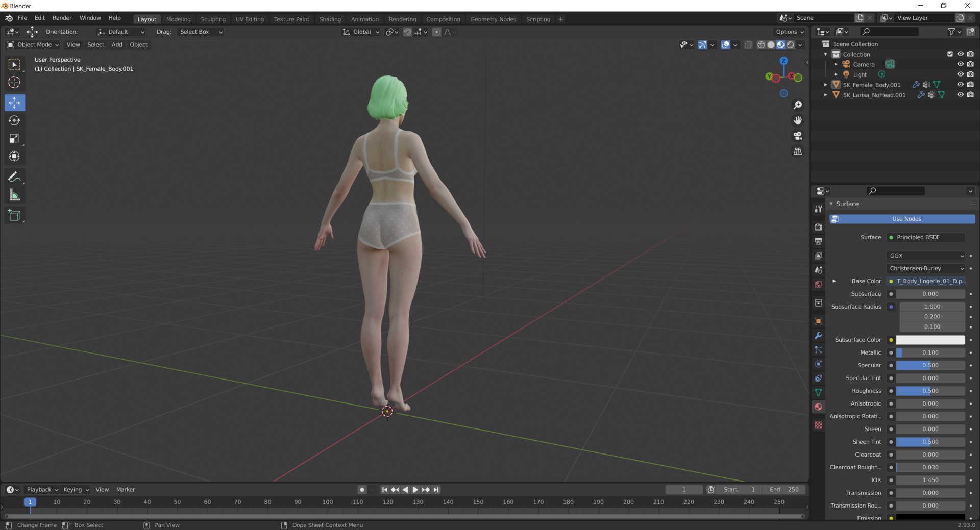980x530 pixels.
Task: Open the Material properties tab
Action: 818,407
